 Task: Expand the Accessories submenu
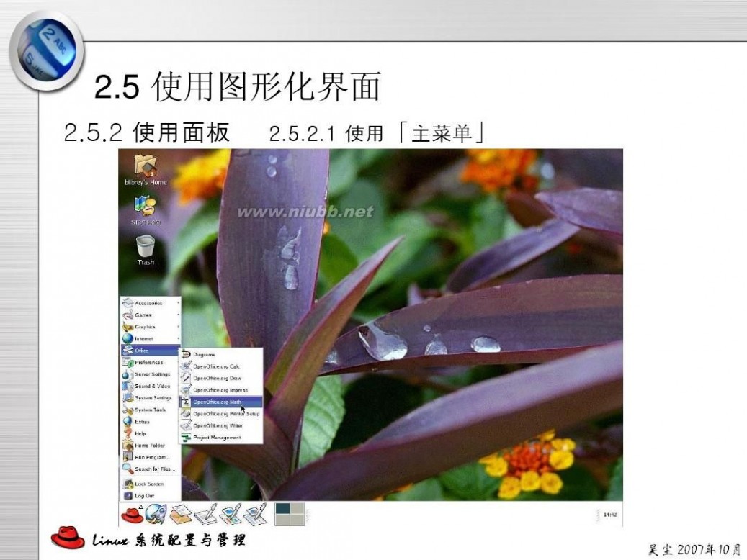coord(151,303)
